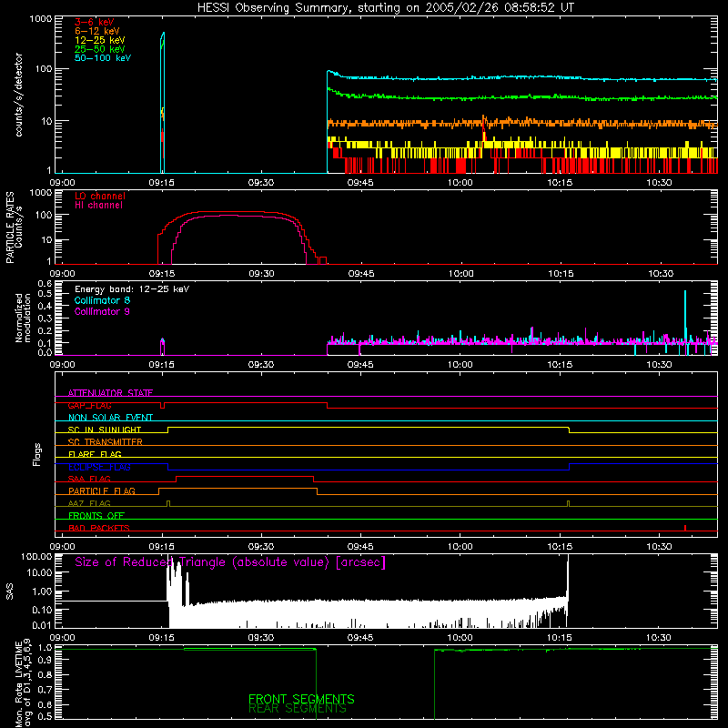Screen dimensions: 728x728
Task: Select the orange '6-12 keV' legend entry
Action: click(x=96, y=31)
